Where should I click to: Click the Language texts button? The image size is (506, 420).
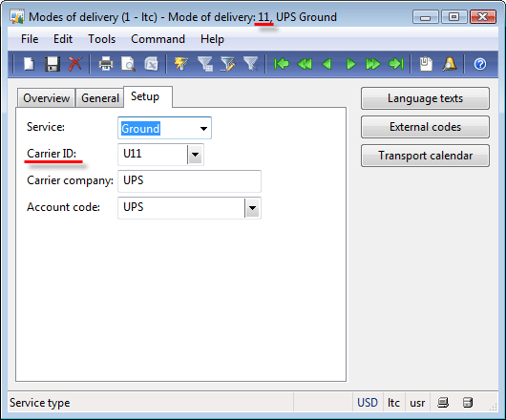coord(425,98)
